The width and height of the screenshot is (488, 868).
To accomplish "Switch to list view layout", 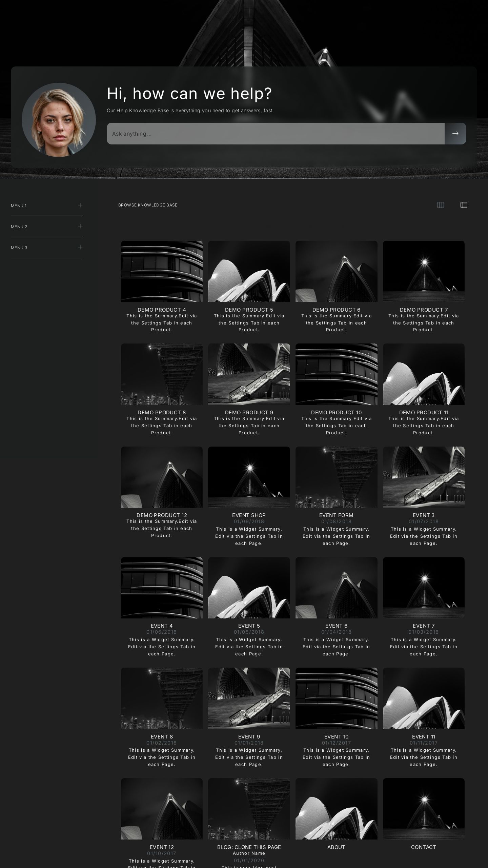I will click(x=464, y=205).
